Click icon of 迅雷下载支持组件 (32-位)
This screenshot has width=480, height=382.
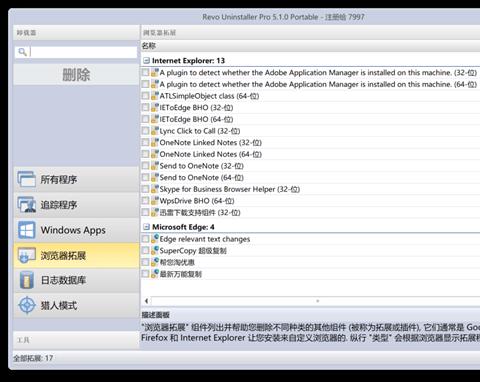pyautogui.click(x=155, y=213)
